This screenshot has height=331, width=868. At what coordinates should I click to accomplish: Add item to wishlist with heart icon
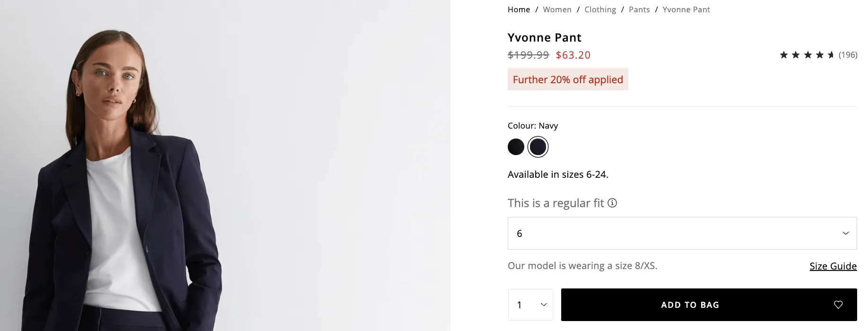coord(838,305)
